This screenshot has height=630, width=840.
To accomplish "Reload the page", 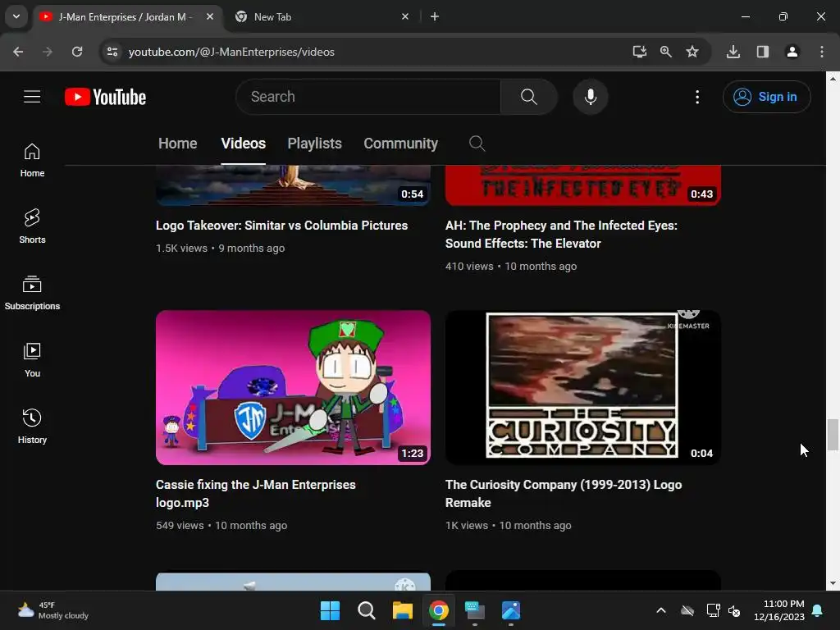I will point(77,52).
